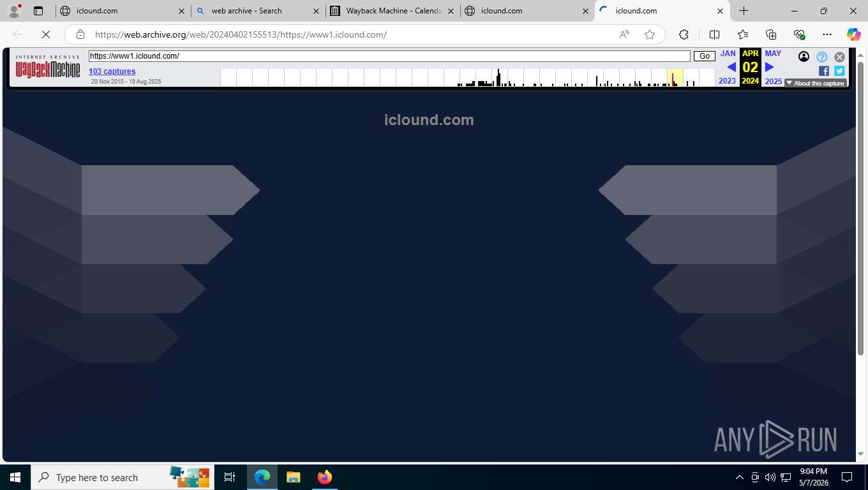868x490 pixels.
Task: Open Edge profile avatar icon
Action: pos(14,11)
